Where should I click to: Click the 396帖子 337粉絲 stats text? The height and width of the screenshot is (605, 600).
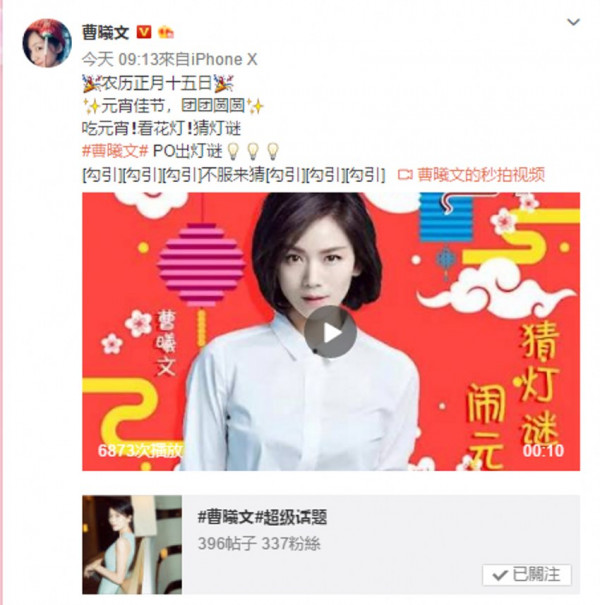pos(259,544)
